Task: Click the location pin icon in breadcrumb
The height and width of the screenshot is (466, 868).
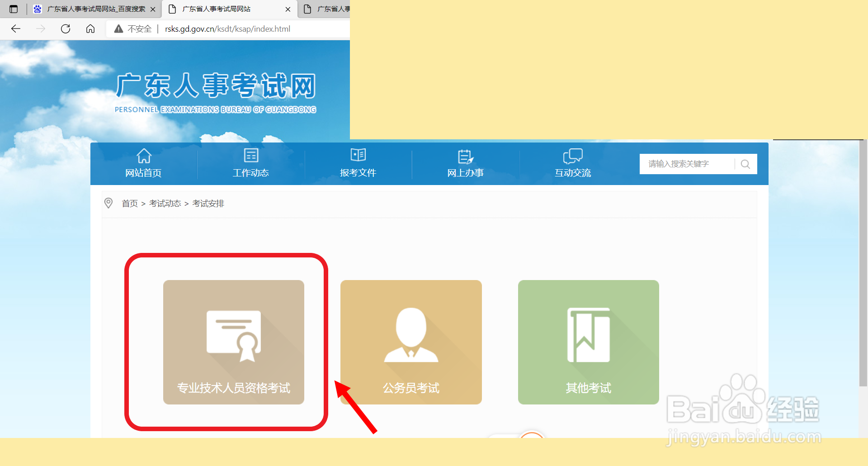Action: tap(108, 203)
